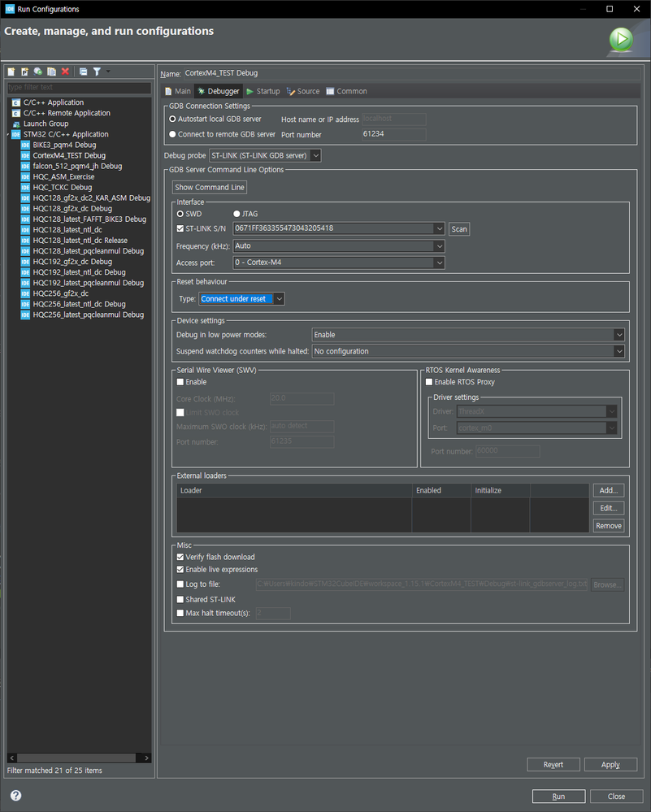Click the Revert button
This screenshot has width=651, height=812.
[x=553, y=765]
